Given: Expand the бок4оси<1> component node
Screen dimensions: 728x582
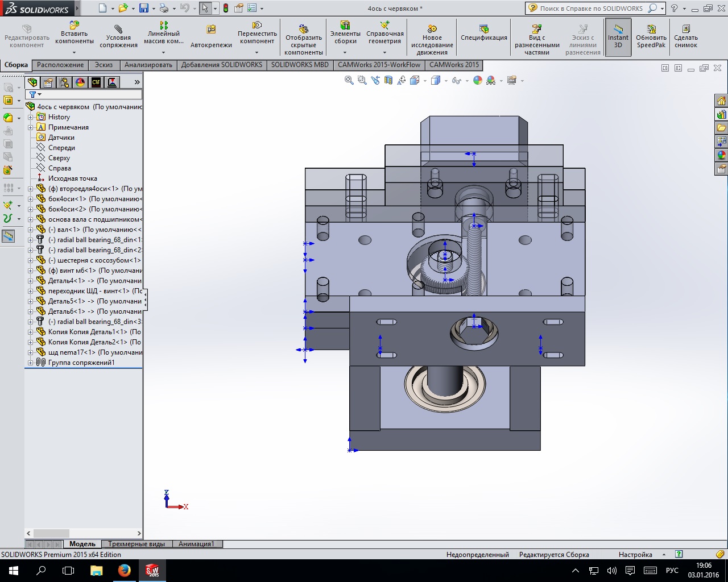Looking at the screenshot, I should click(31, 199).
